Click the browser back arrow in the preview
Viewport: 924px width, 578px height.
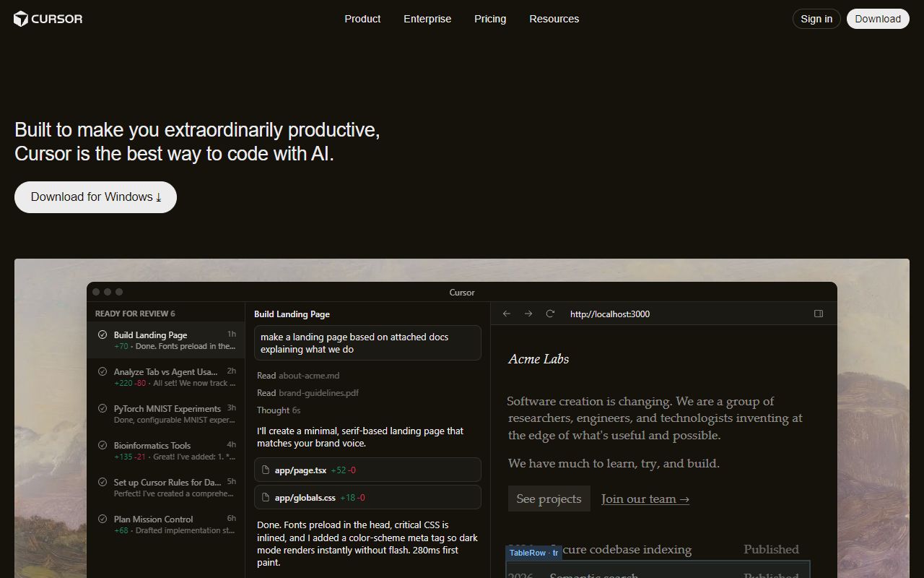506,313
